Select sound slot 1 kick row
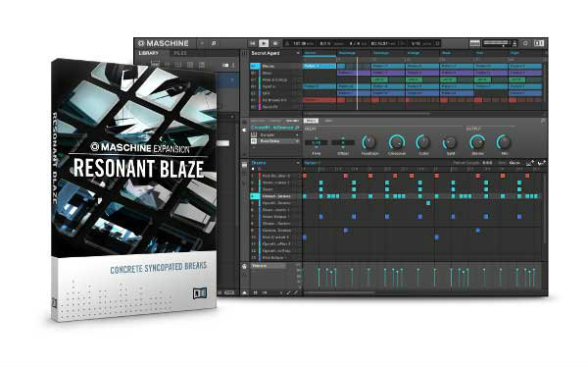This screenshot has width=588, height=368. coord(275,176)
